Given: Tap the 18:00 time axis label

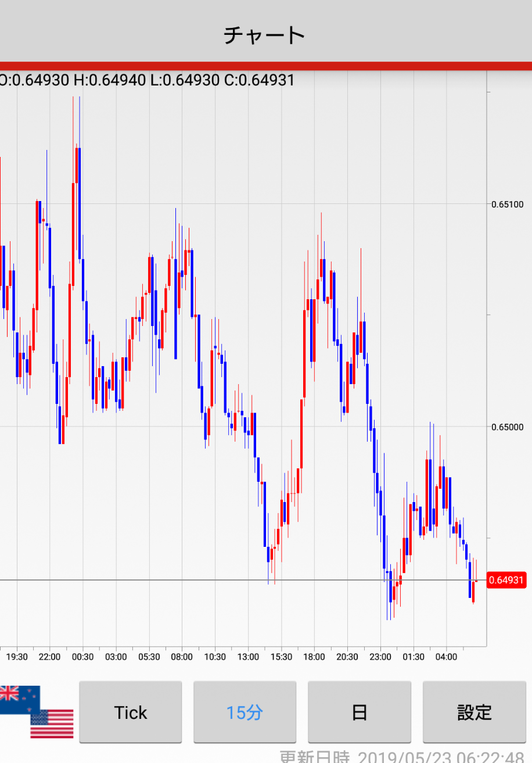Looking at the screenshot, I should coord(314,657).
